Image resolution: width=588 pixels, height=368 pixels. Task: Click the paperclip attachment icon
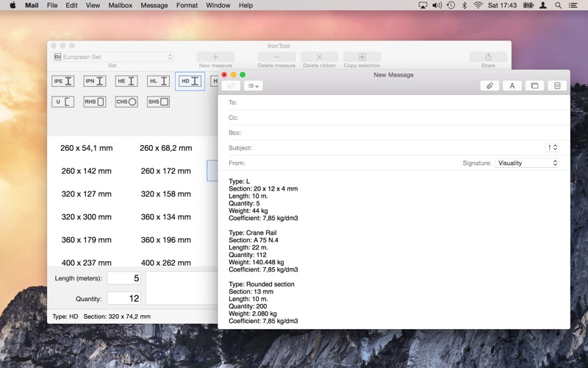[x=490, y=86]
